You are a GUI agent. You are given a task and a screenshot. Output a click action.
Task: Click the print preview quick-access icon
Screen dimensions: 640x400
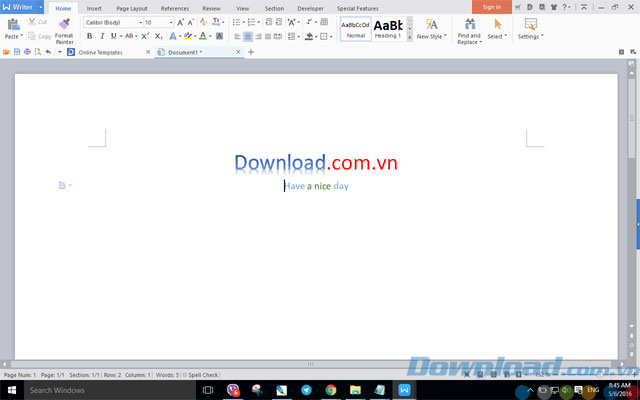38,52
